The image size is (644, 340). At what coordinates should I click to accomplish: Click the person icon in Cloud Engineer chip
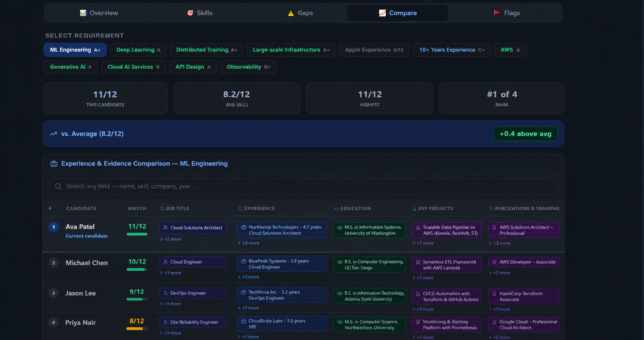165,262
